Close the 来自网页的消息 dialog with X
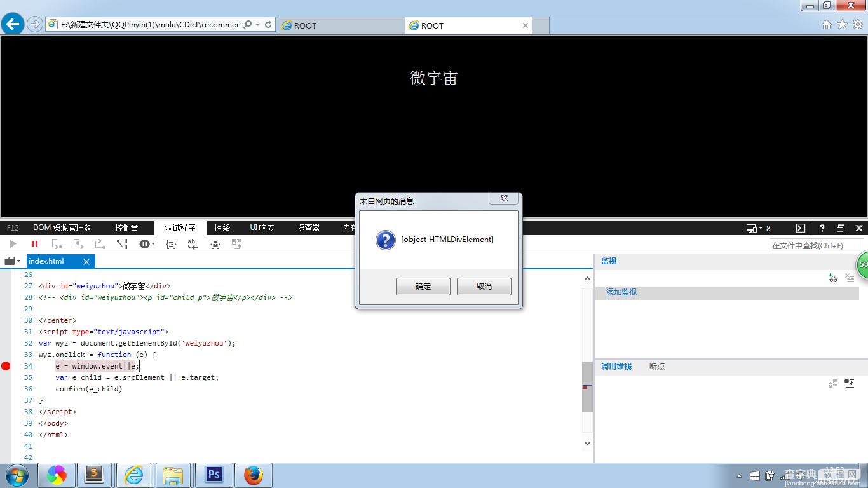The image size is (868, 488). (x=504, y=198)
